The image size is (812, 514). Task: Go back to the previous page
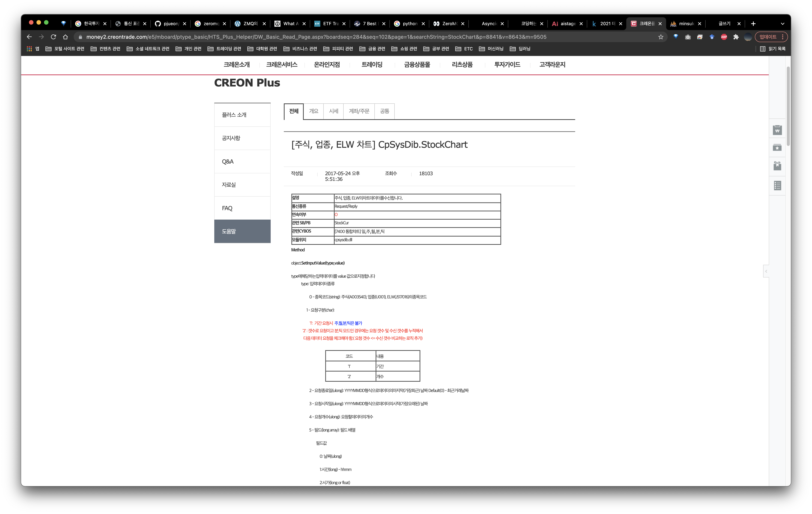29,37
